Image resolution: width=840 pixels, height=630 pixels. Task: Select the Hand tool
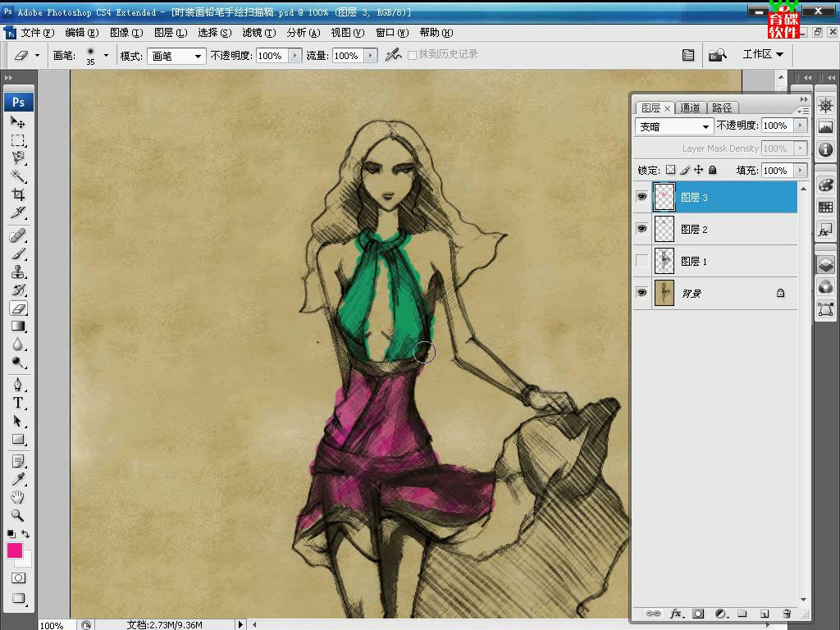(x=18, y=496)
